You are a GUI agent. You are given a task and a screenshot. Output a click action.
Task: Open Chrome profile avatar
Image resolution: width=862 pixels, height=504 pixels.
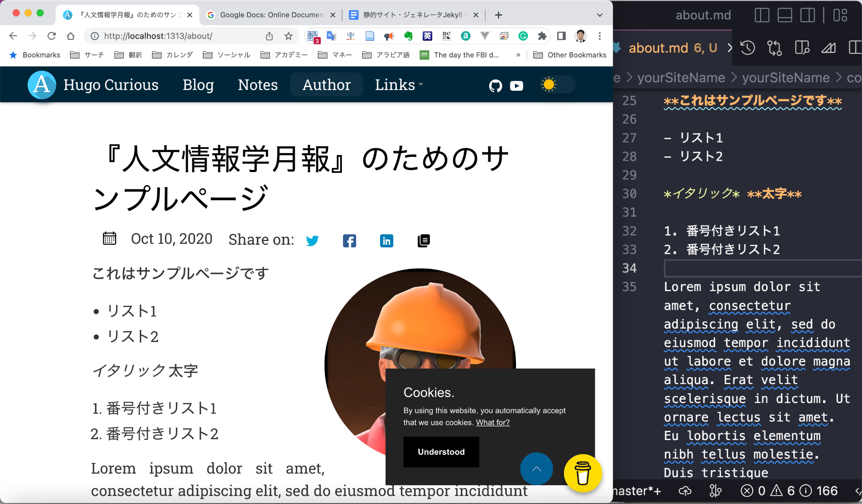[581, 36]
